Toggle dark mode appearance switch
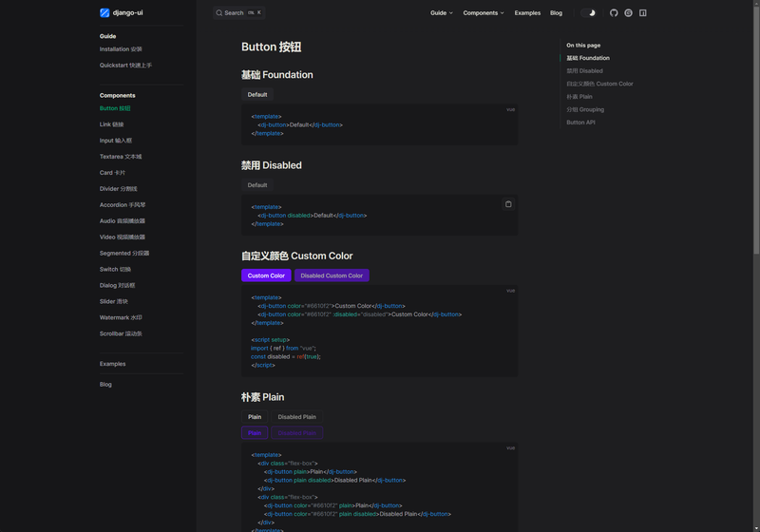760x532 pixels. (x=588, y=13)
